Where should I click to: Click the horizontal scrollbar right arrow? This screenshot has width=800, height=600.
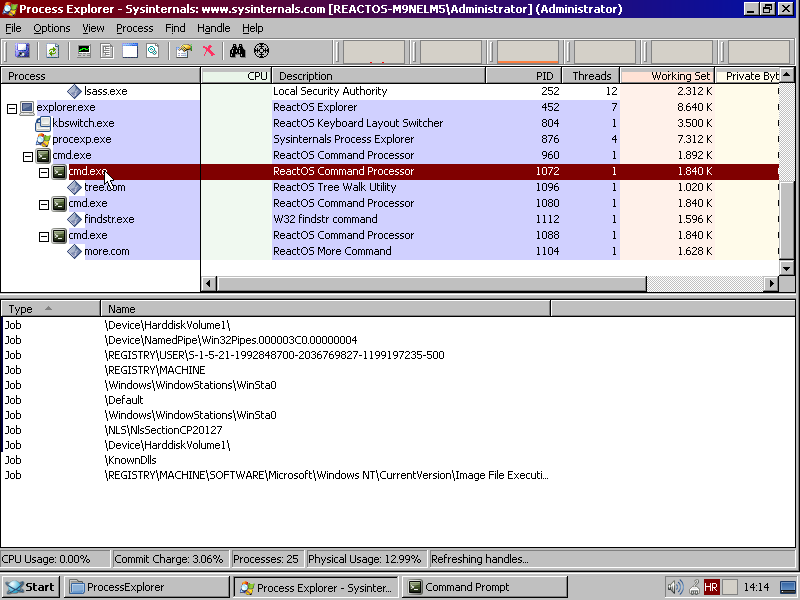pyautogui.click(x=771, y=283)
